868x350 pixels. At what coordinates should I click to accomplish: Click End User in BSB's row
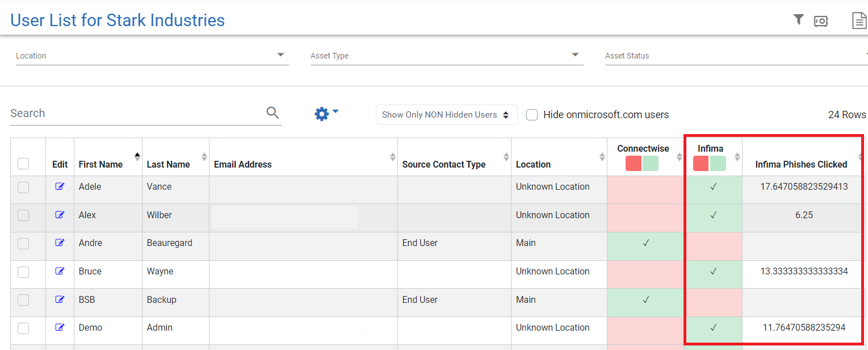pos(420,299)
